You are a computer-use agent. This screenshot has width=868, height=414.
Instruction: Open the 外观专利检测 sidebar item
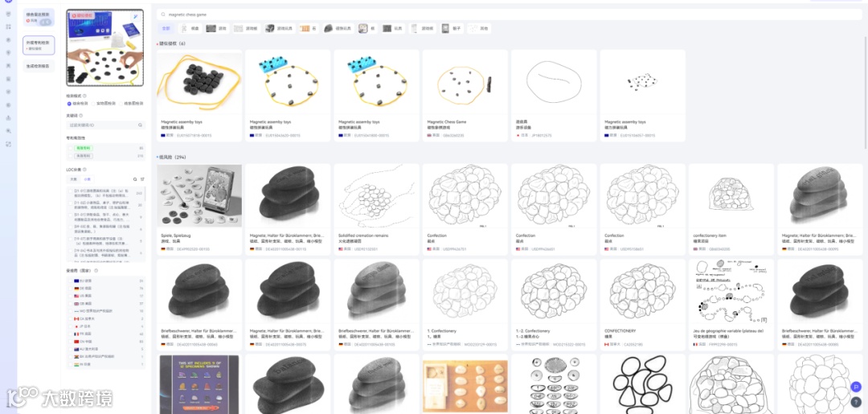point(39,45)
